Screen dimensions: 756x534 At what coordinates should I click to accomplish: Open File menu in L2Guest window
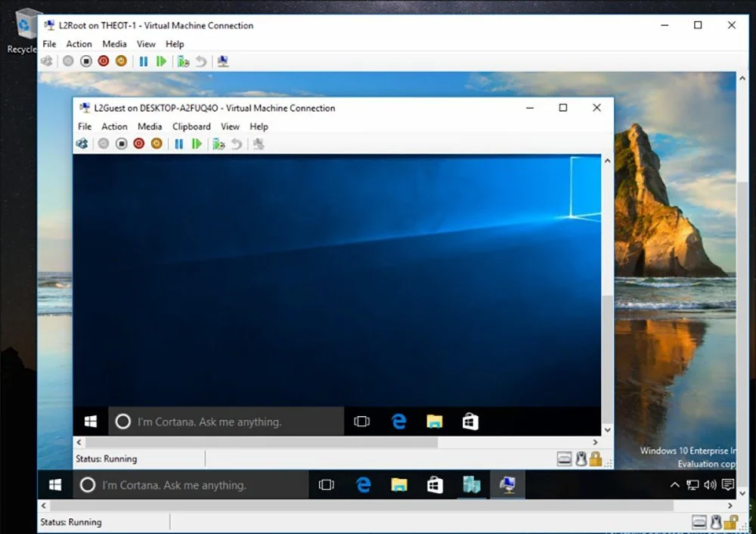pyautogui.click(x=85, y=126)
